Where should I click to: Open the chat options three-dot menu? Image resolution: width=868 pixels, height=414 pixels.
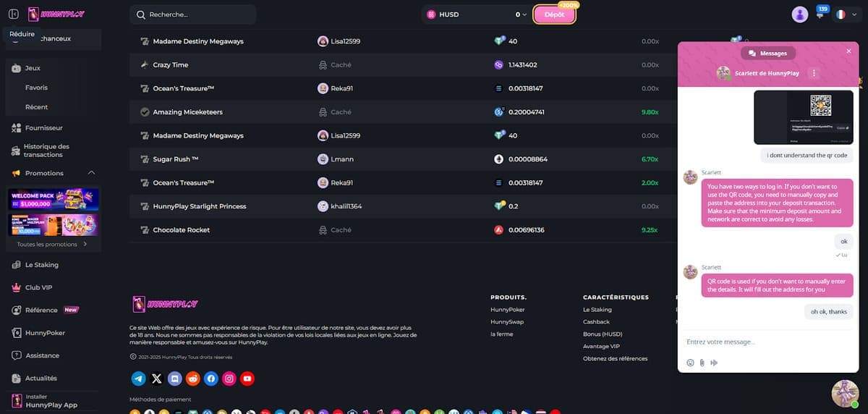click(x=814, y=73)
